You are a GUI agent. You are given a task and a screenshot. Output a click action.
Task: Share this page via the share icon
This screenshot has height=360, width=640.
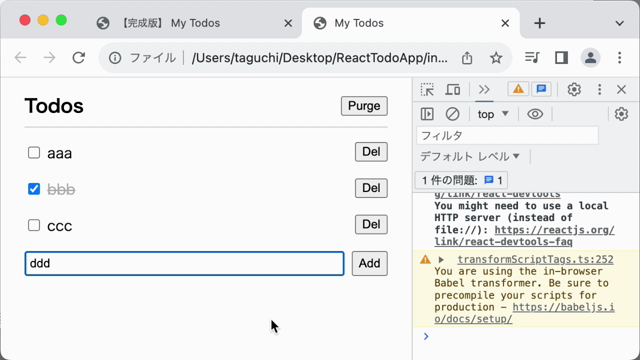[467, 58]
